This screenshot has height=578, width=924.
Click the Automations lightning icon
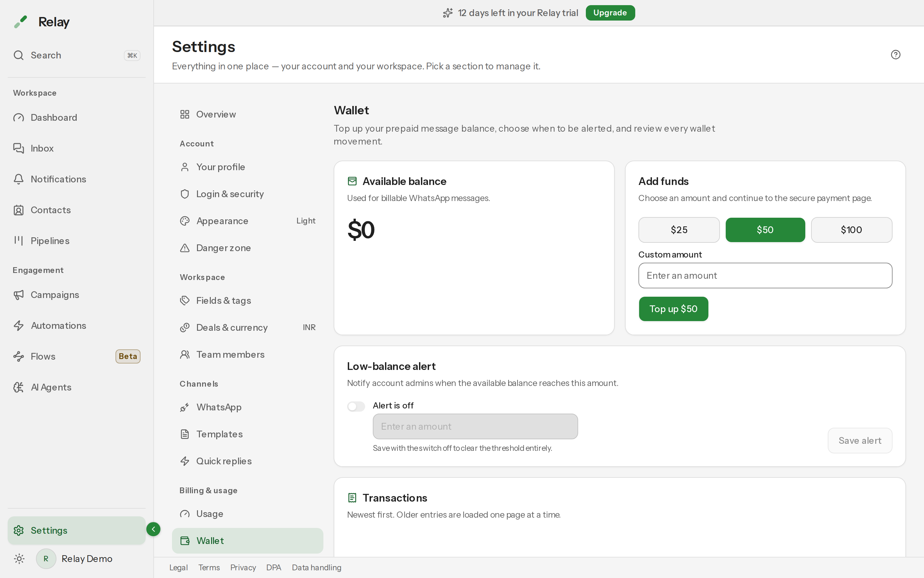(x=18, y=325)
